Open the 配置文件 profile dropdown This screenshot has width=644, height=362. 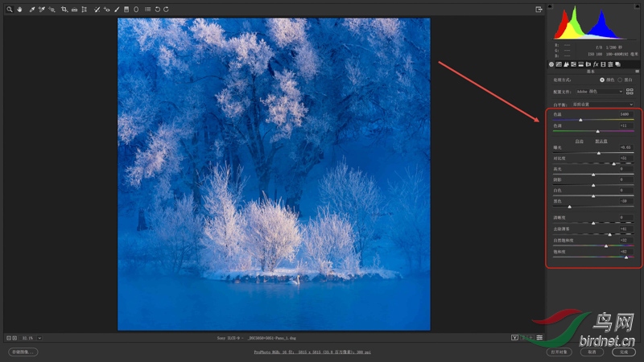pos(599,92)
